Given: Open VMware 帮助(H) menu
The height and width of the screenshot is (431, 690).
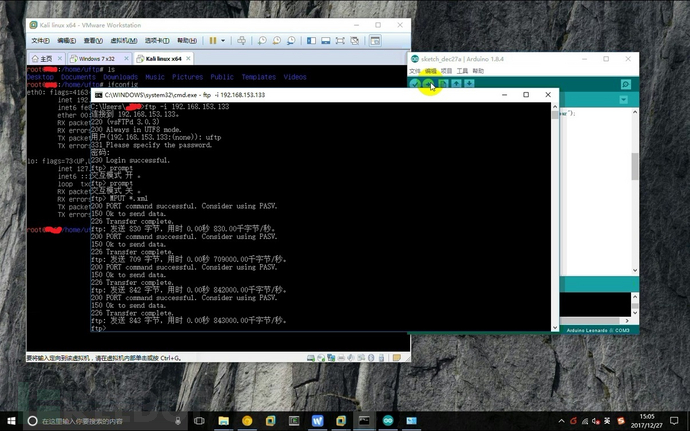Looking at the screenshot, I should point(187,41).
